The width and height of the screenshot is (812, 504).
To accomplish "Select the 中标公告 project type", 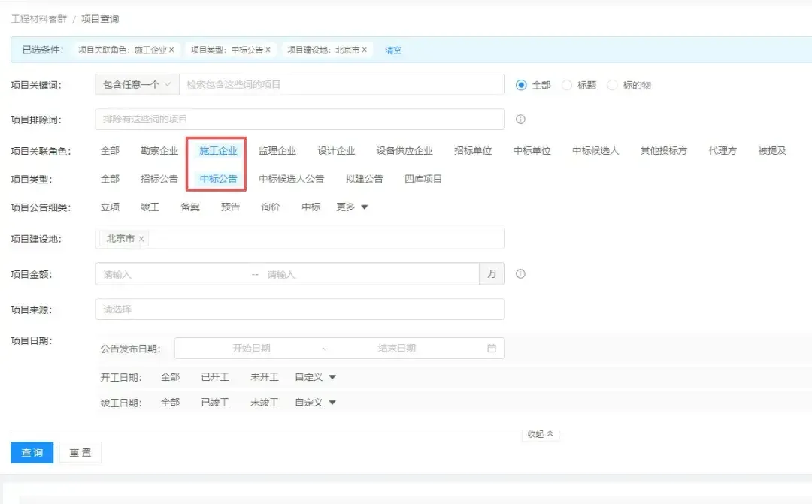I will 218,179.
